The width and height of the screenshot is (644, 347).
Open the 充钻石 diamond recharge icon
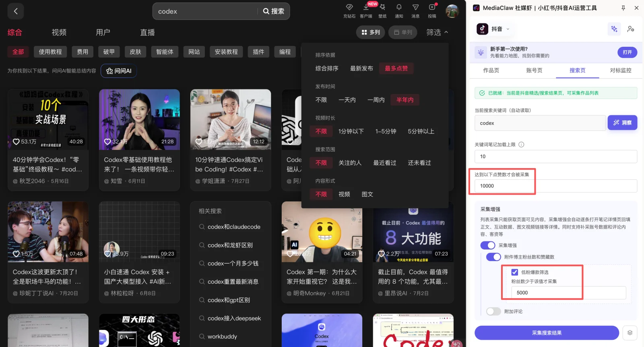click(349, 7)
